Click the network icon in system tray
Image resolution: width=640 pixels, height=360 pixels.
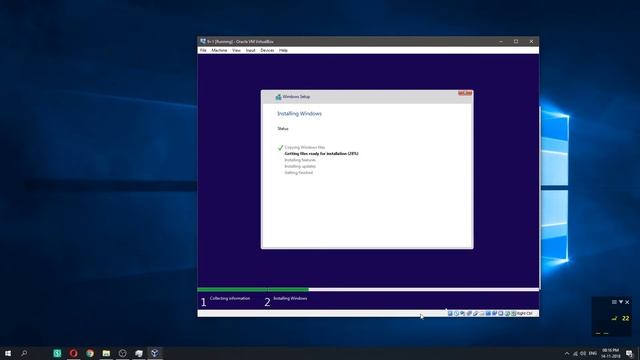[576, 353]
